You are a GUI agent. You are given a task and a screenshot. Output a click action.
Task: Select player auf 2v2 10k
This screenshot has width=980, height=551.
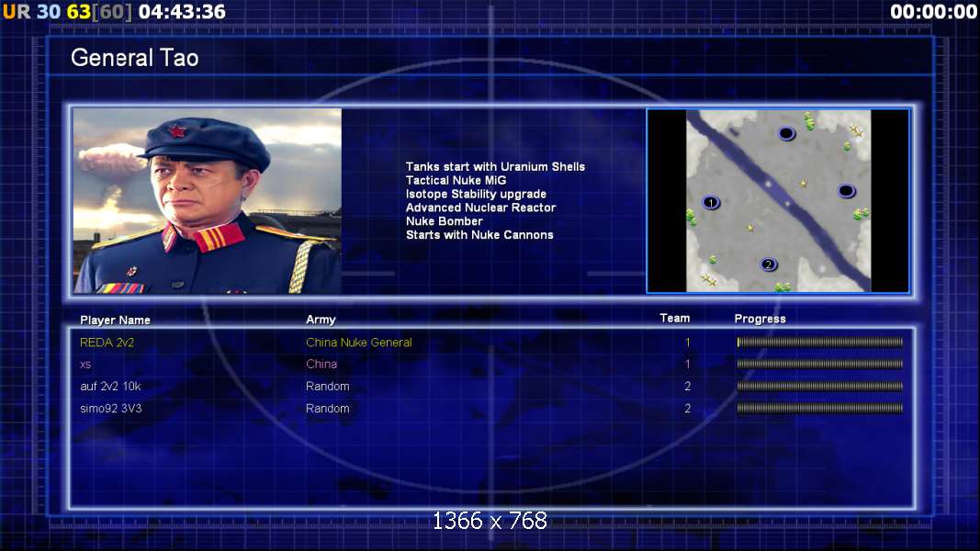coord(110,386)
